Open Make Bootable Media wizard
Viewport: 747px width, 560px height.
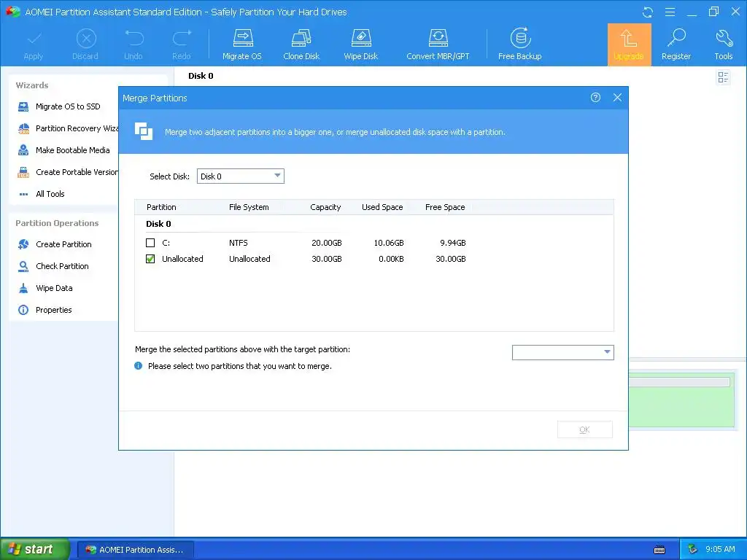[x=63, y=150]
